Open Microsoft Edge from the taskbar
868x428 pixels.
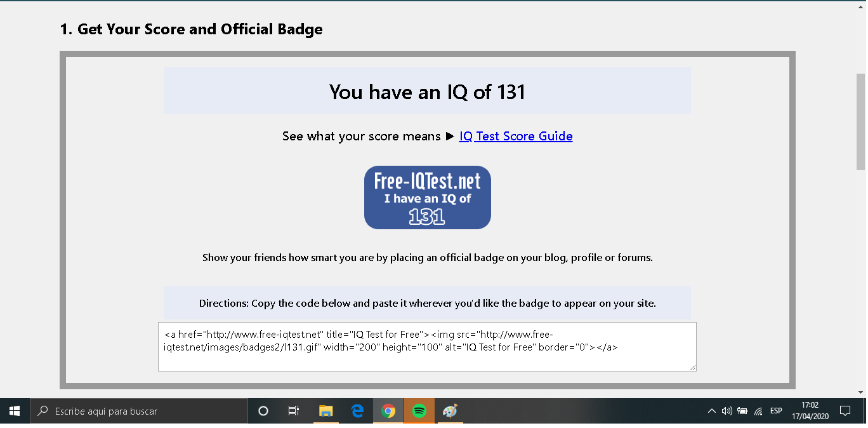[x=357, y=411]
